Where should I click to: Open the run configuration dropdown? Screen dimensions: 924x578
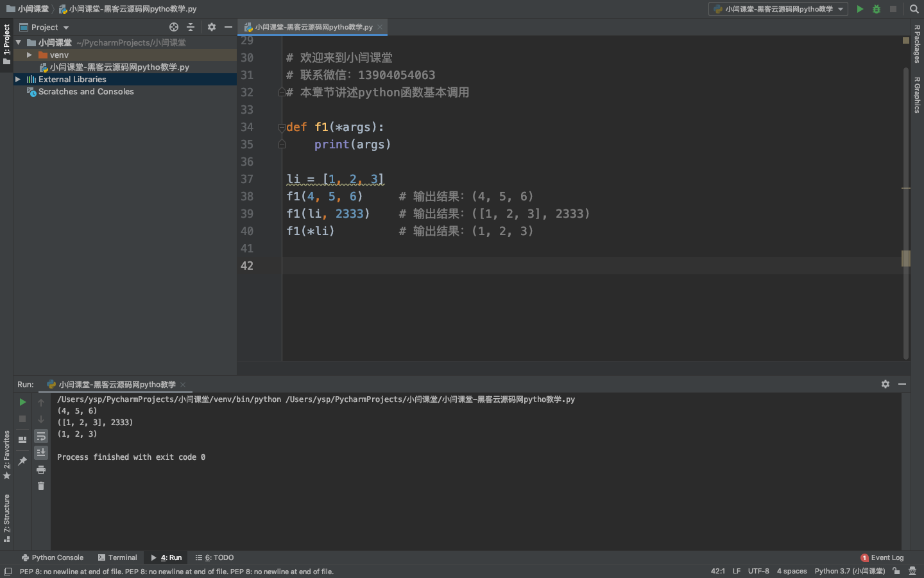tap(778, 9)
